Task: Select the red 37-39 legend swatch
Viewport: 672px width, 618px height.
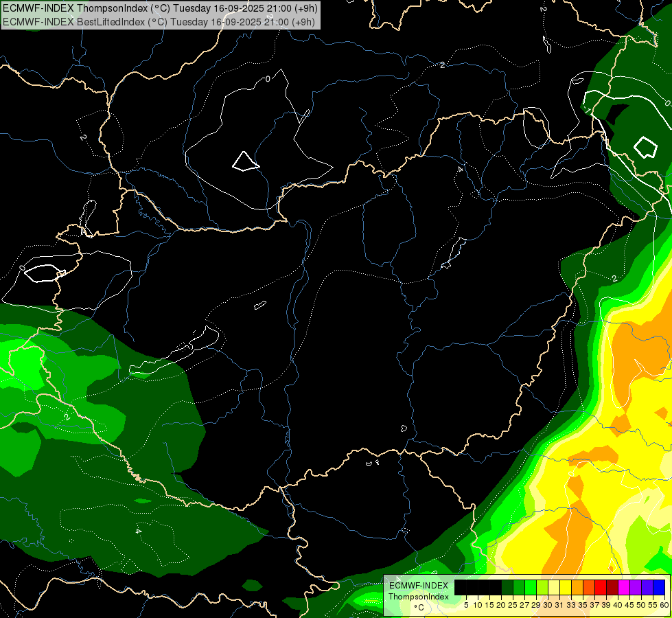Action: [601, 588]
